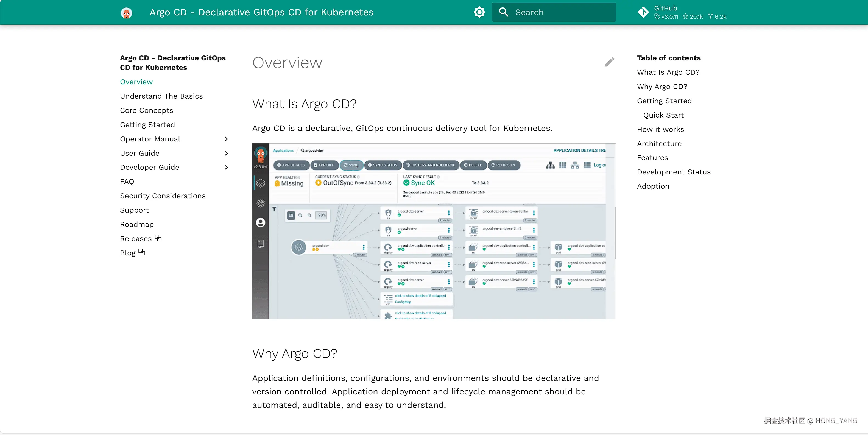
Task: Click the Argo CD octopus logo
Action: [126, 13]
